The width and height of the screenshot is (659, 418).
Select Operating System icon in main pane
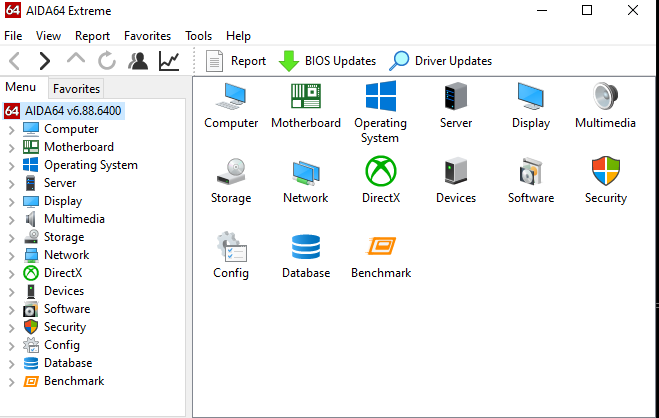[381, 97]
